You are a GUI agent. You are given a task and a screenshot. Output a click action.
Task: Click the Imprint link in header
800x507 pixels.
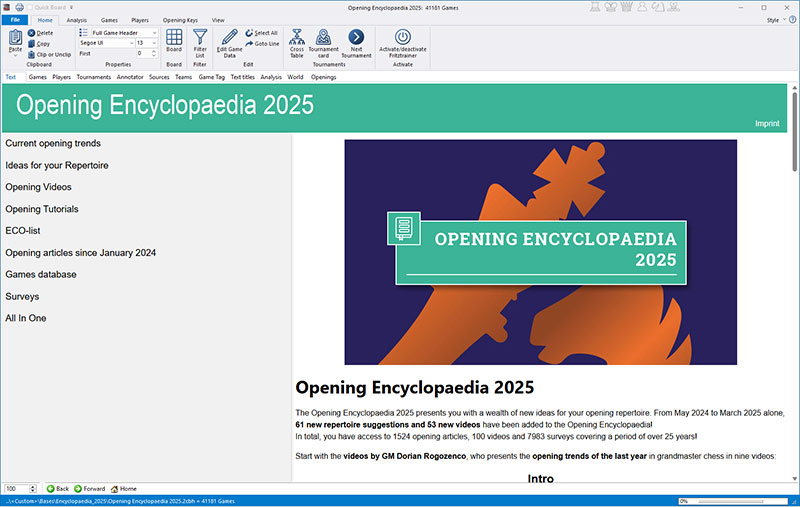tap(767, 123)
